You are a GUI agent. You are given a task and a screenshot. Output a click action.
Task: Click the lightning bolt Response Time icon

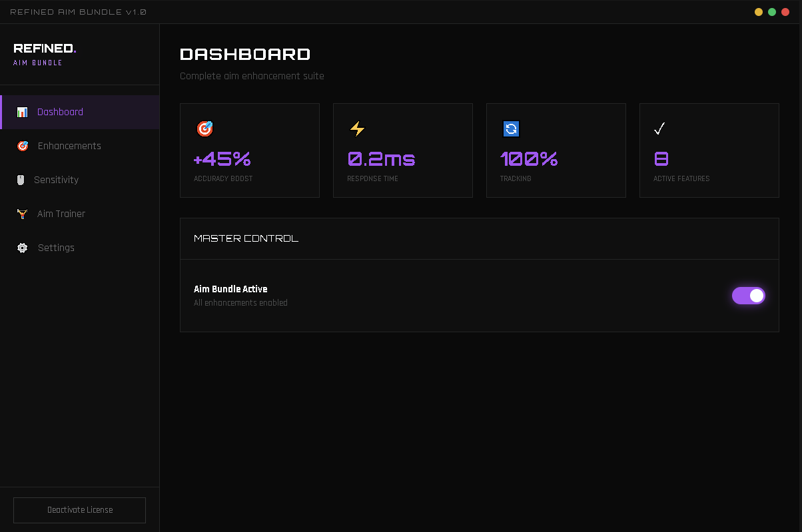point(358,129)
